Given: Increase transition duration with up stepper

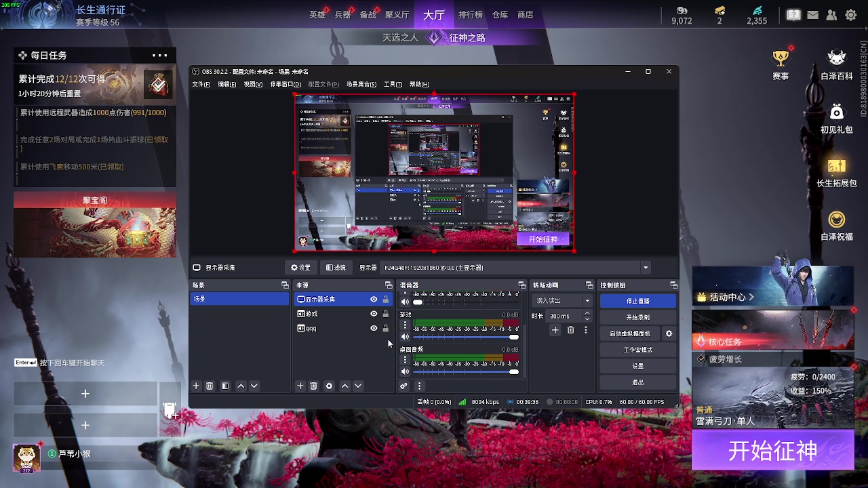Looking at the screenshot, I should pyautogui.click(x=587, y=313).
